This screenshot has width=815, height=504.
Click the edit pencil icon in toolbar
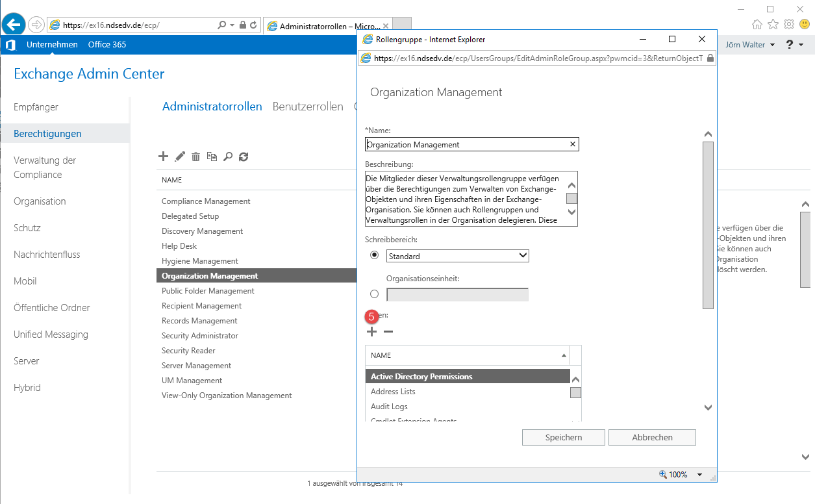(x=180, y=157)
